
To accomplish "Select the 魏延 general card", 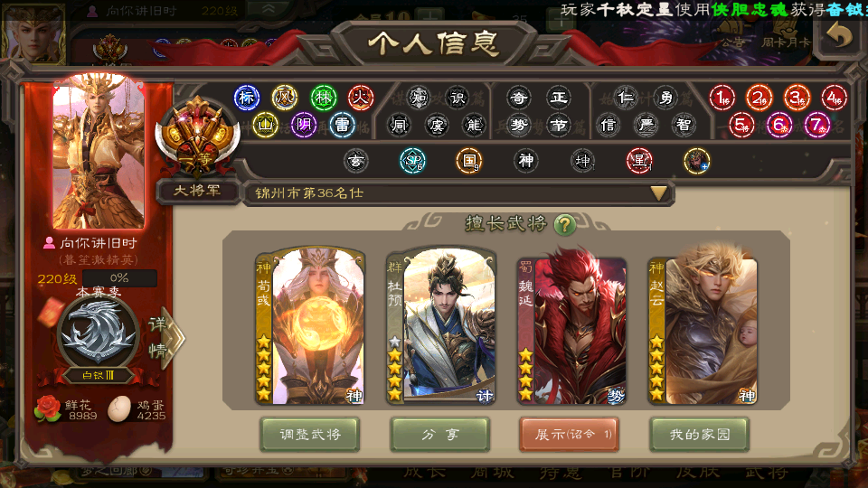I will 571,330.
